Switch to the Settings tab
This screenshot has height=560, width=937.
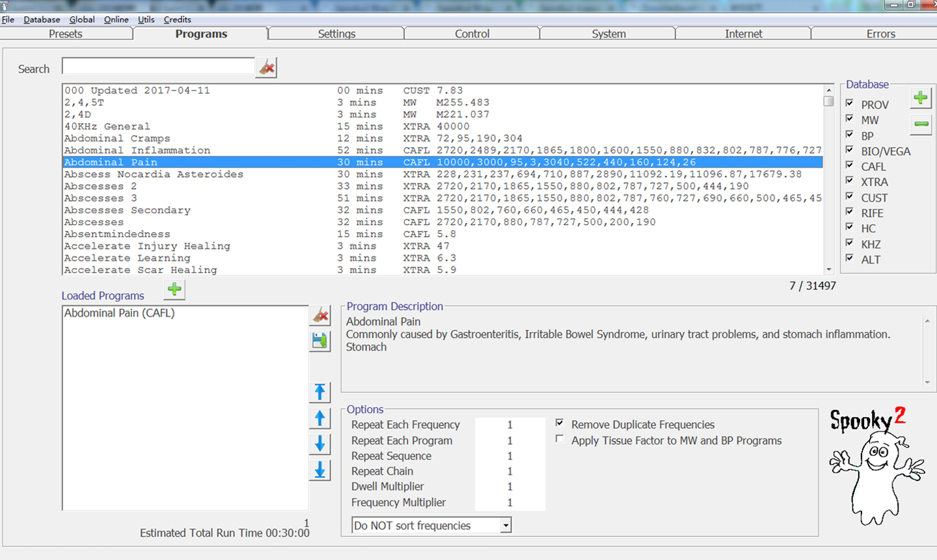pos(336,34)
